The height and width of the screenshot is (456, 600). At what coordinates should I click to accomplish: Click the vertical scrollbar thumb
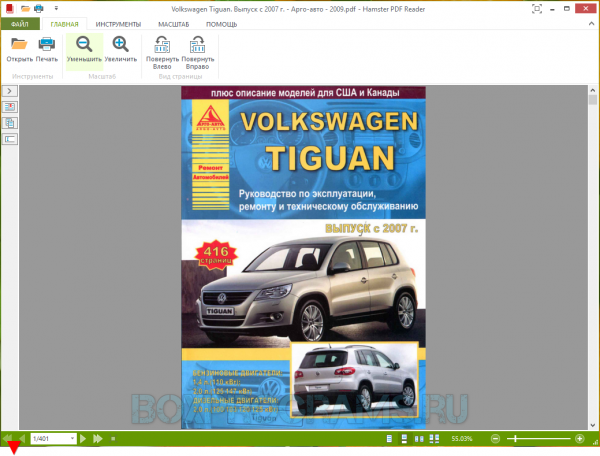pos(592,100)
